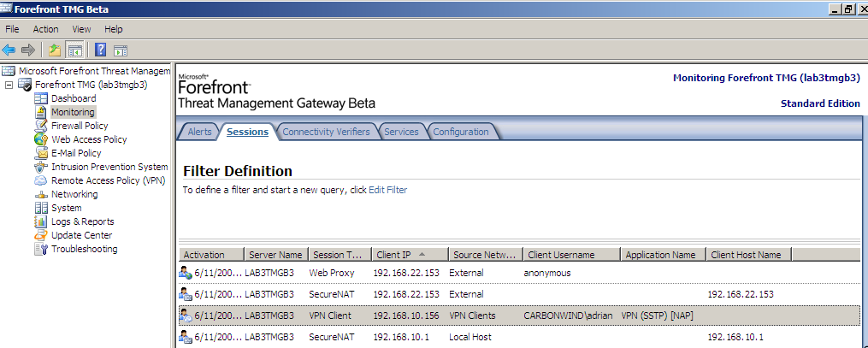Select Monitoring in the tree
Image resolution: width=868 pixels, height=348 pixels.
73,112
